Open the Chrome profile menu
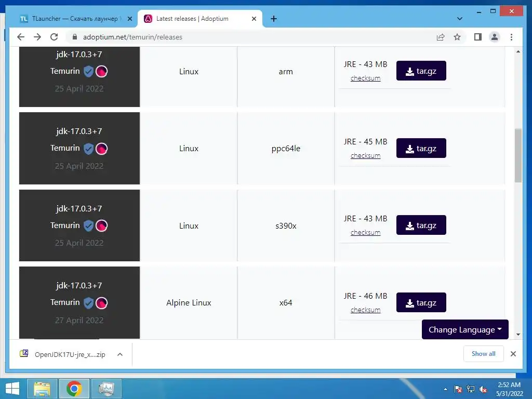Viewport: 532px width, 399px height. (x=495, y=37)
